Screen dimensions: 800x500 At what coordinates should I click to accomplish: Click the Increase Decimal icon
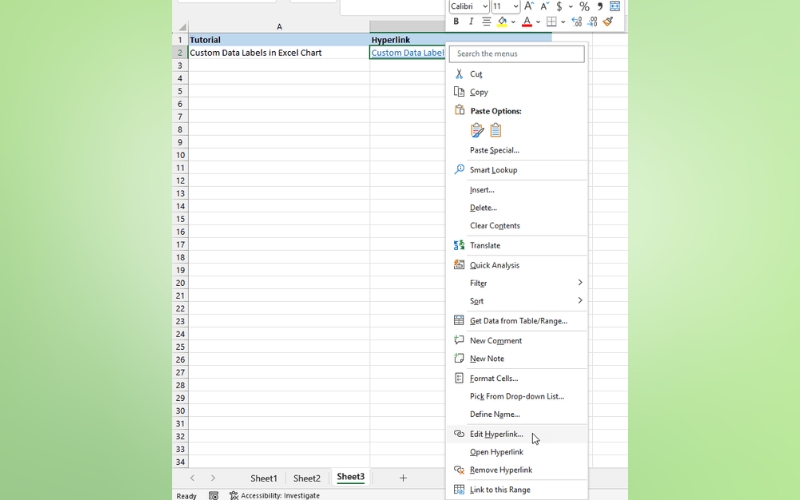point(577,22)
